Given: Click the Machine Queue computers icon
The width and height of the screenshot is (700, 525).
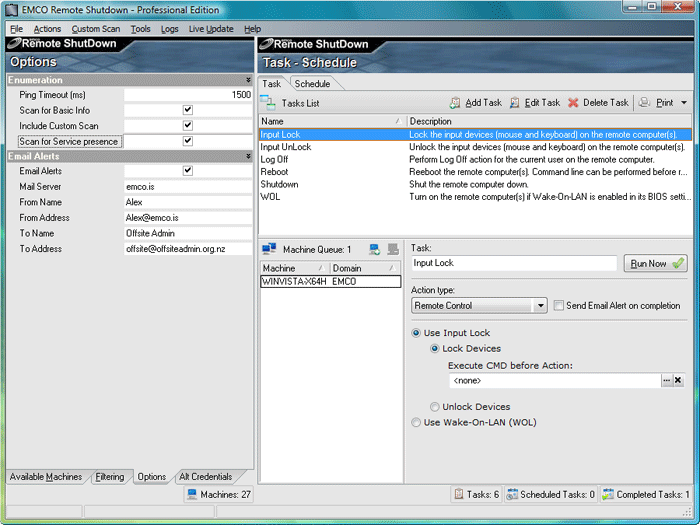Looking at the screenshot, I should coord(269,249).
